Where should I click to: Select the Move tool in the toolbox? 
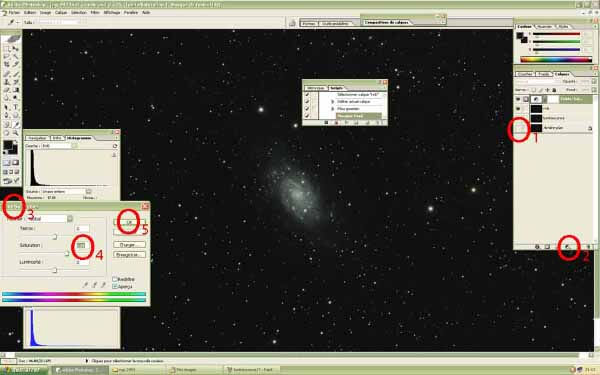pyautogui.click(x=16, y=49)
